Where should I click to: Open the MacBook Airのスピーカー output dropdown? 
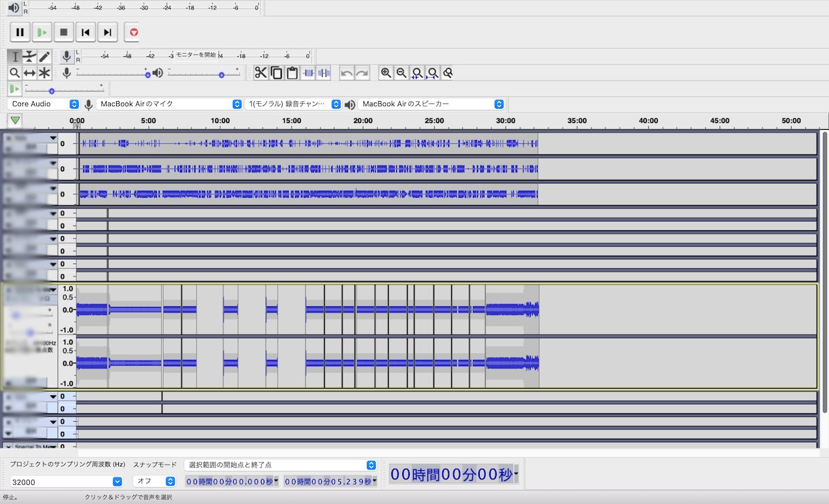pos(431,104)
